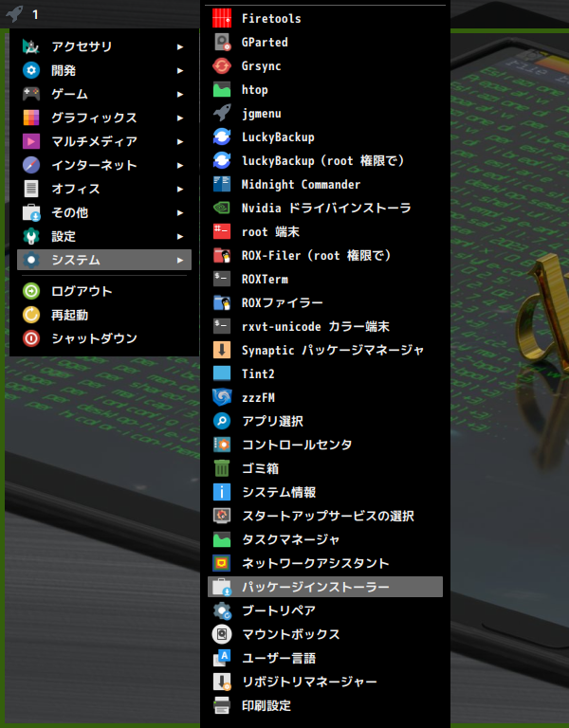The image size is (569, 728).
Task: Click the 印刷設定 printer icon
Action: click(x=222, y=705)
